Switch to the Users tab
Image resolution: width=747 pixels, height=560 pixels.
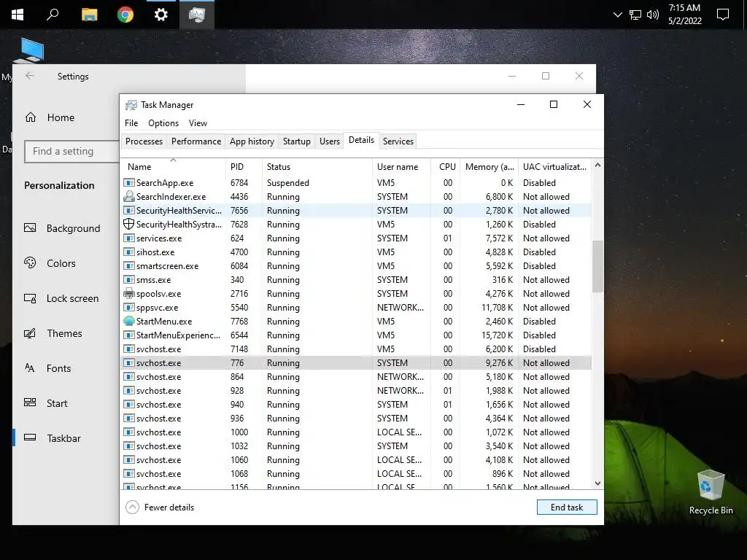point(330,141)
